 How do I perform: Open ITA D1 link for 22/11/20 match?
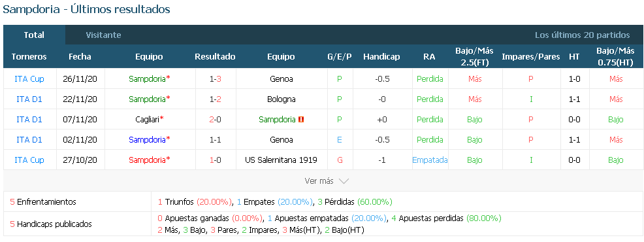[29, 99]
